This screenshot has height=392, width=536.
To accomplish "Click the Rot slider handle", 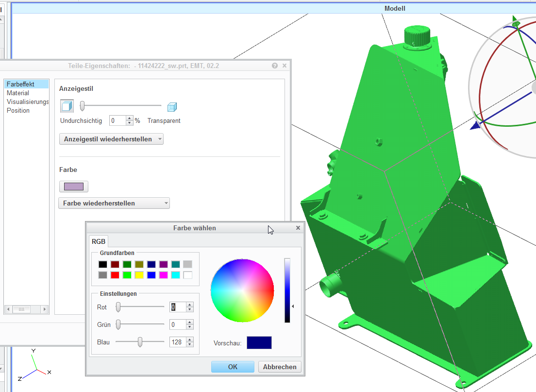I will (118, 307).
